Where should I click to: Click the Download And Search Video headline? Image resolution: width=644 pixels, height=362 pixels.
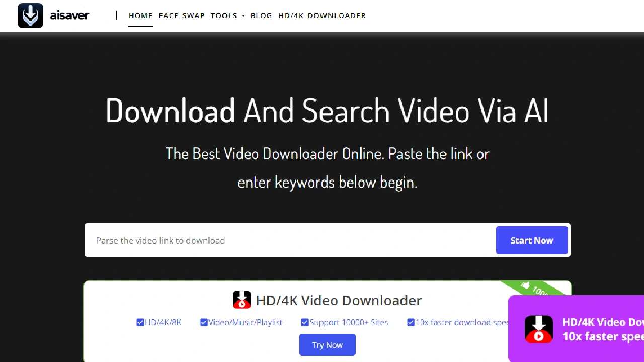point(327,110)
